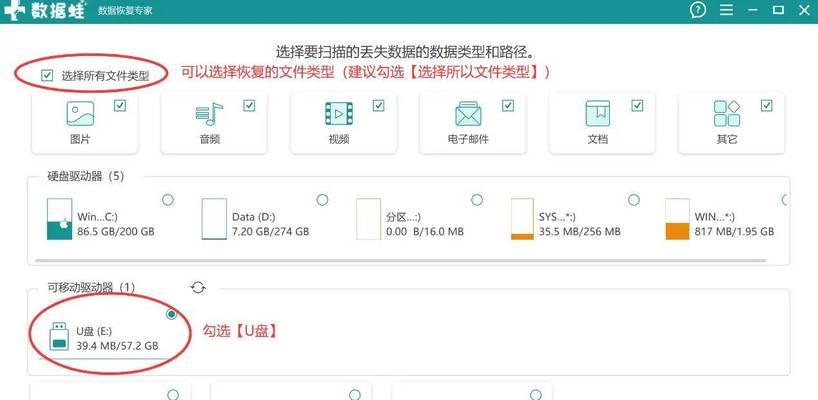Click the 其它 label text
The height and width of the screenshot is (400, 818).
(x=727, y=140)
